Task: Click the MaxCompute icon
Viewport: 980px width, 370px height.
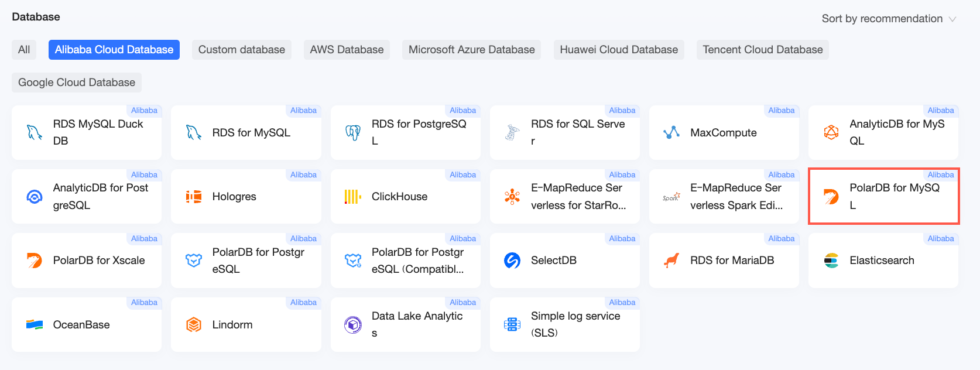Action: pyautogui.click(x=671, y=132)
